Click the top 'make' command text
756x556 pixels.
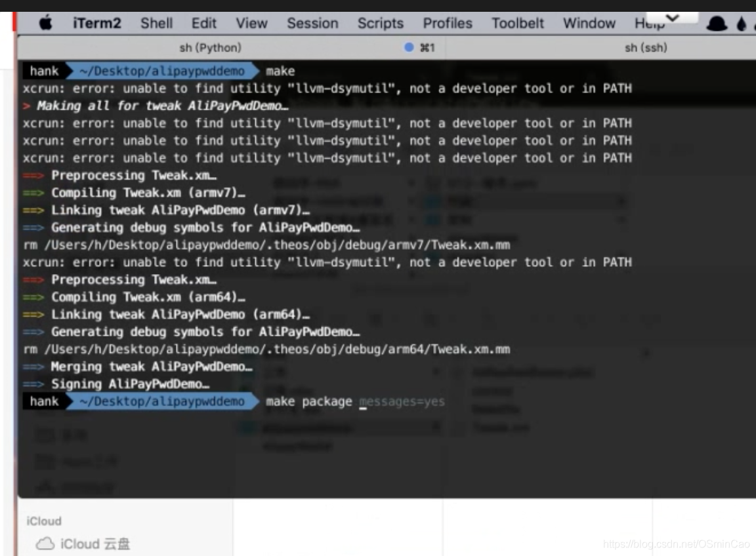point(280,71)
